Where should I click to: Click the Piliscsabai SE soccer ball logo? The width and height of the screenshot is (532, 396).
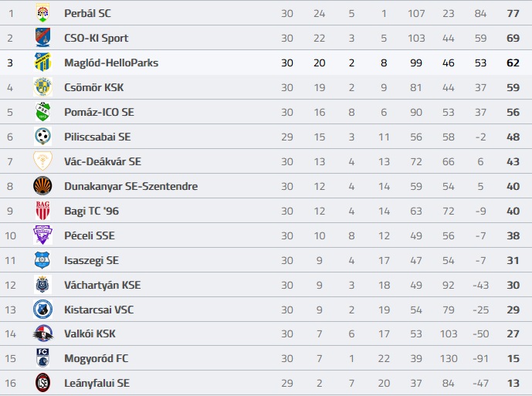pos(42,137)
